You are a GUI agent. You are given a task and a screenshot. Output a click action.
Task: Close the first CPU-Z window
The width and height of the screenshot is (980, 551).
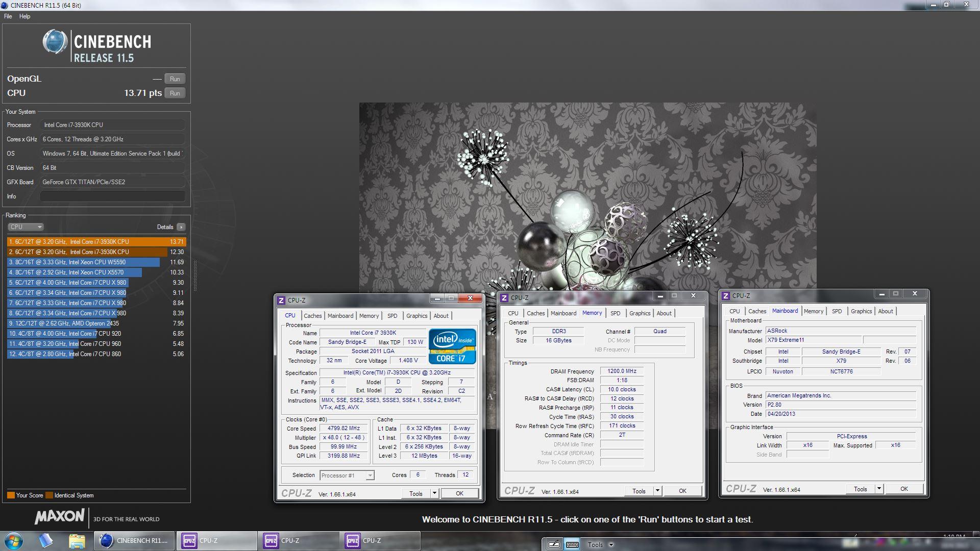[x=470, y=298]
